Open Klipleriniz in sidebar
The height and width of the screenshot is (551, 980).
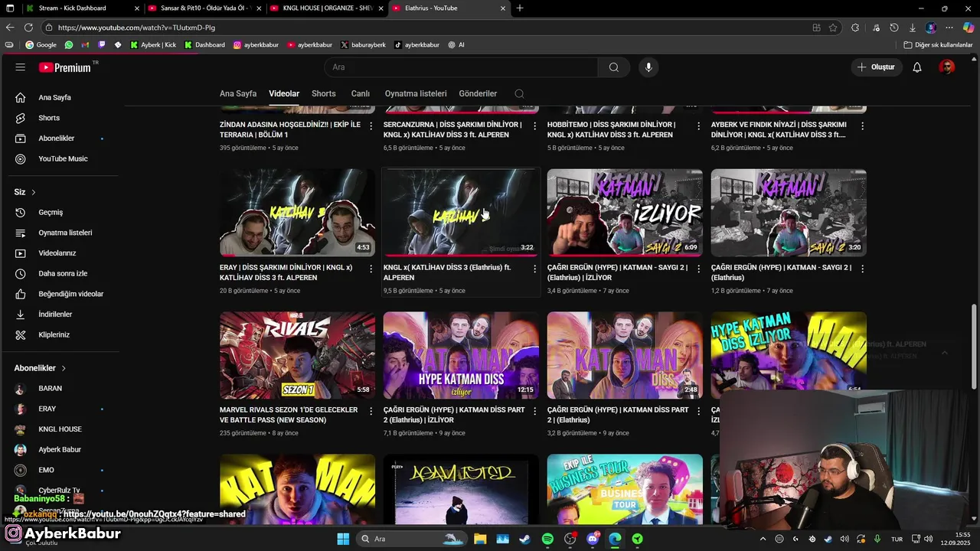point(54,334)
